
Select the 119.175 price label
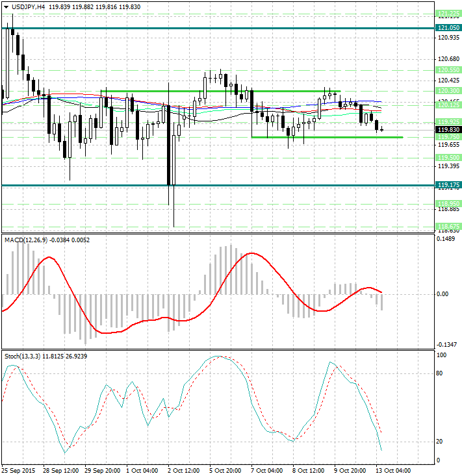click(448, 184)
